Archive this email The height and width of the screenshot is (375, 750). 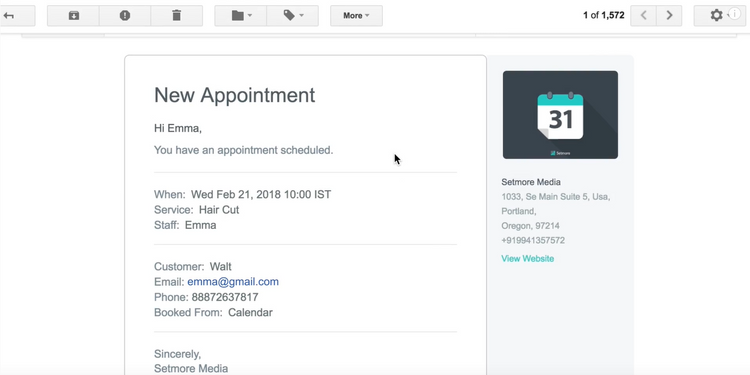(73, 16)
